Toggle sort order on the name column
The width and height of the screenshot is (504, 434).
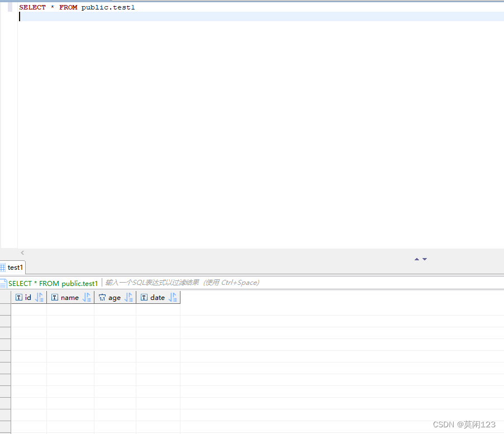pos(86,297)
